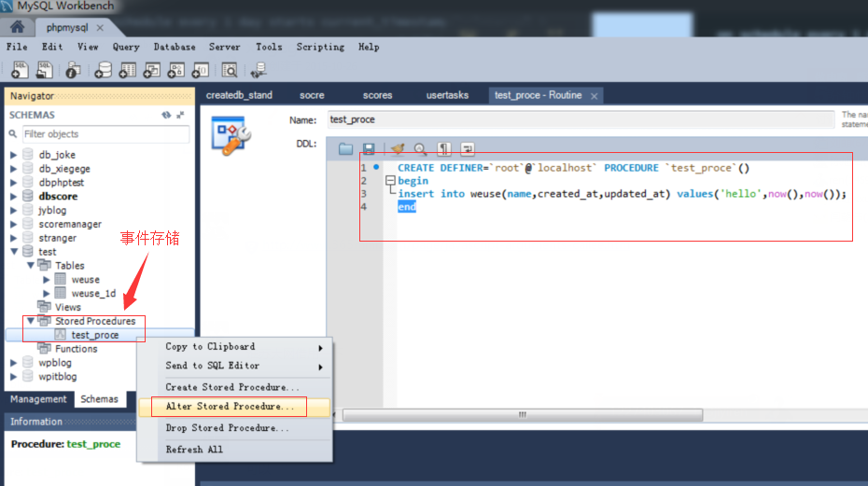Create a new table icon

pyautogui.click(x=127, y=70)
